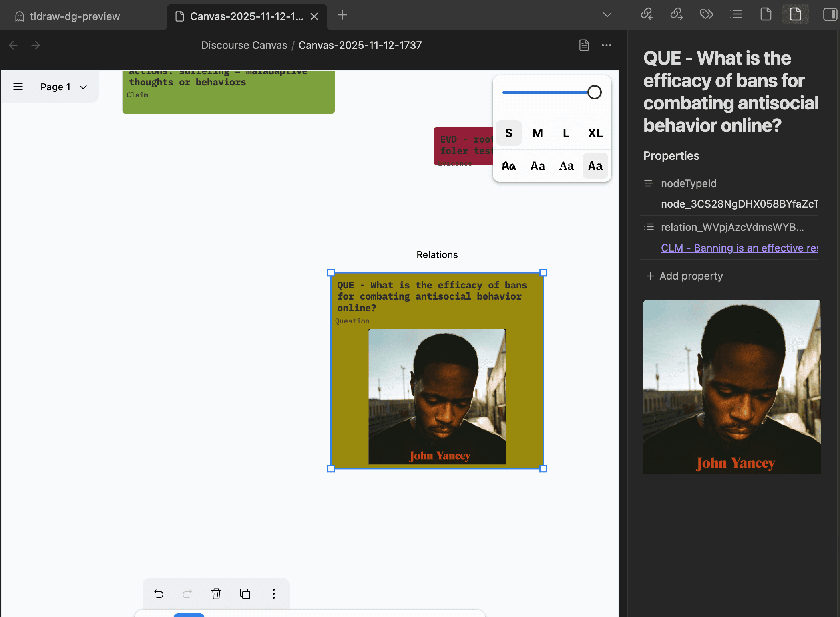The image size is (840, 617).
Task: Click the undo arrow icon
Action: click(x=159, y=593)
